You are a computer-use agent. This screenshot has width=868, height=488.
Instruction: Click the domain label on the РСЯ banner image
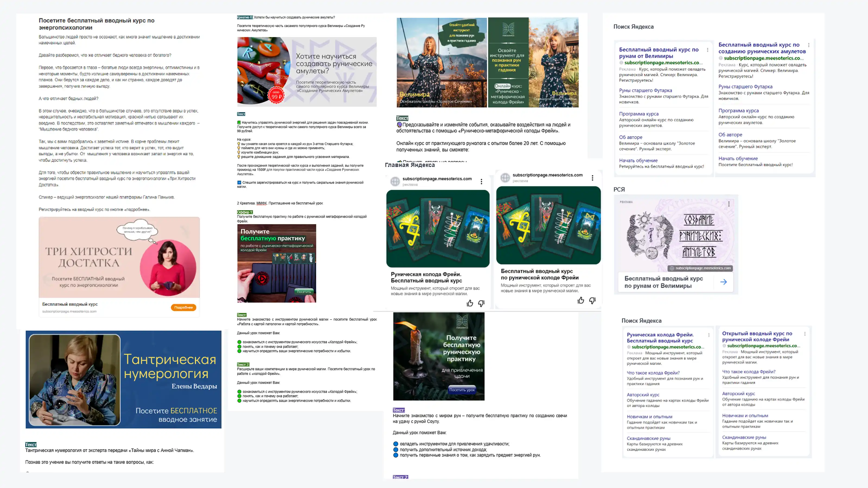point(700,268)
